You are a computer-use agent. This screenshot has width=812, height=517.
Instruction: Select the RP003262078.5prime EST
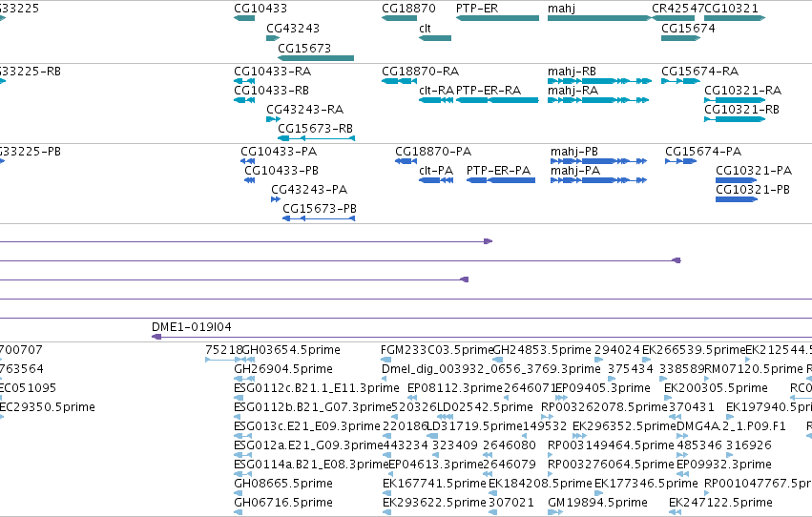547,417
